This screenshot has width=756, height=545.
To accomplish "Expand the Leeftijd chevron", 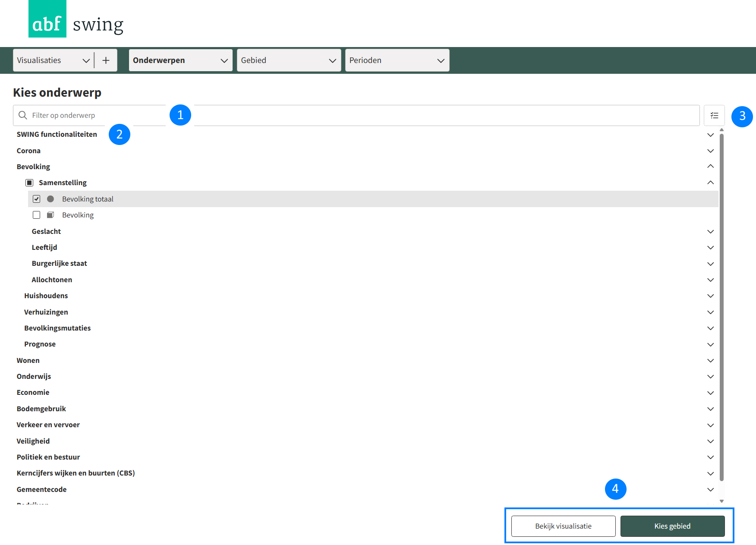I will pos(710,247).
